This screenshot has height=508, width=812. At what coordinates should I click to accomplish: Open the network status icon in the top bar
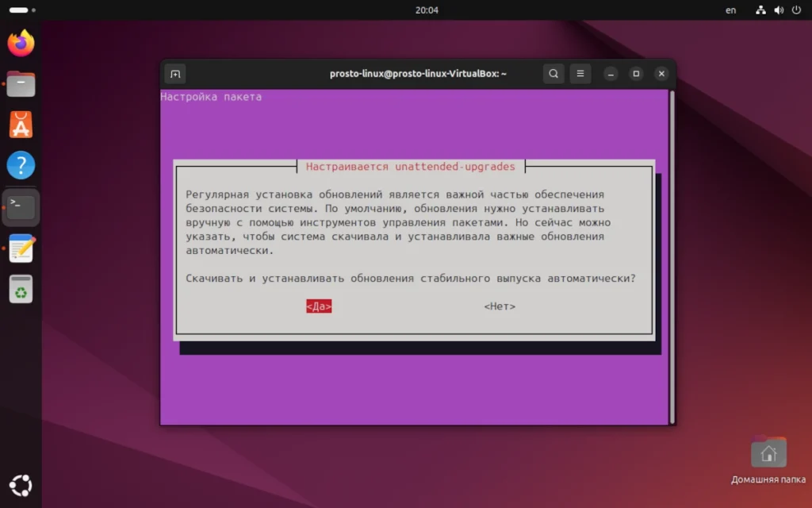coord(760,10)
